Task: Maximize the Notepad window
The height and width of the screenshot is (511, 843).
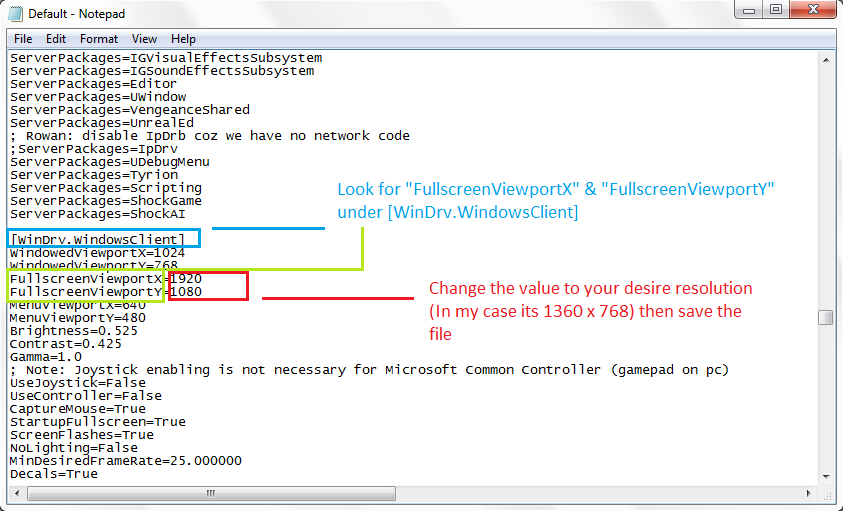Action: click(x=776, y=10)
